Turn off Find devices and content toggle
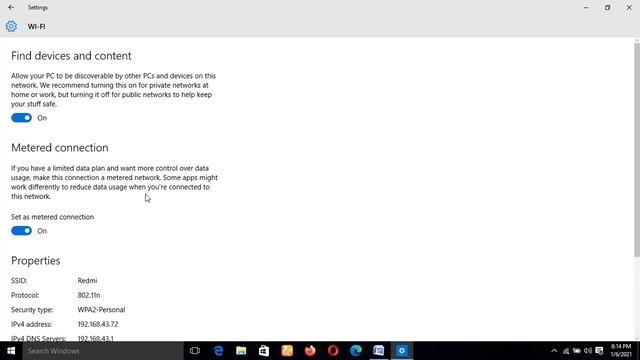Screen dimensions: 640x360 point(21,118)
